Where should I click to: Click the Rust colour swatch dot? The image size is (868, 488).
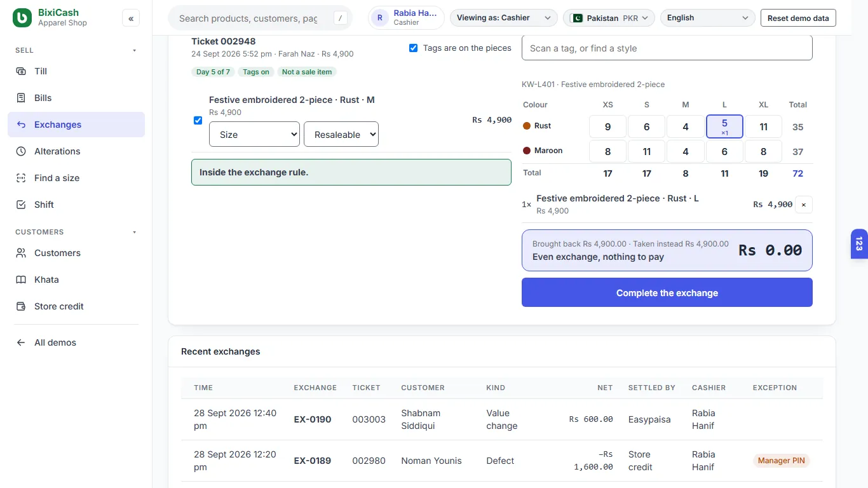[x=527, y=126]
